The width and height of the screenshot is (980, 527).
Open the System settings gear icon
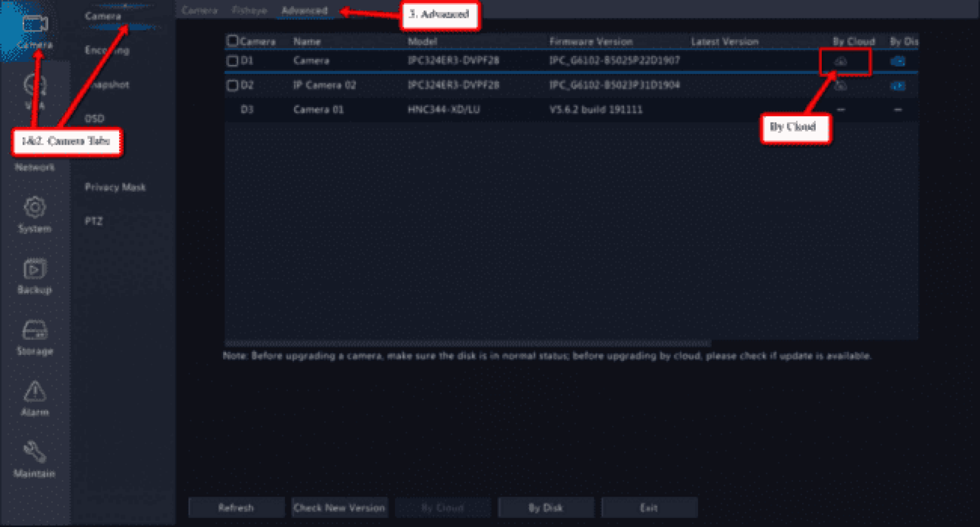(x=35, y=208)
